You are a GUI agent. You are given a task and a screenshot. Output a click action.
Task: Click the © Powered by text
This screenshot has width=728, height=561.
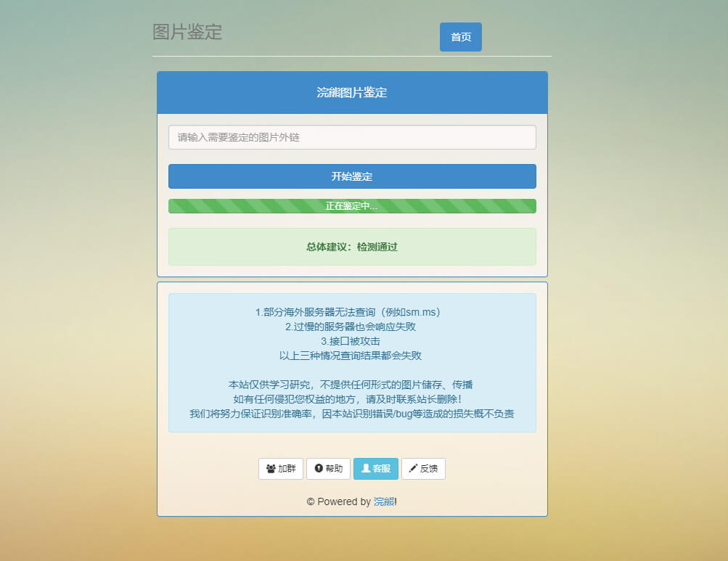tap(338, 501)
